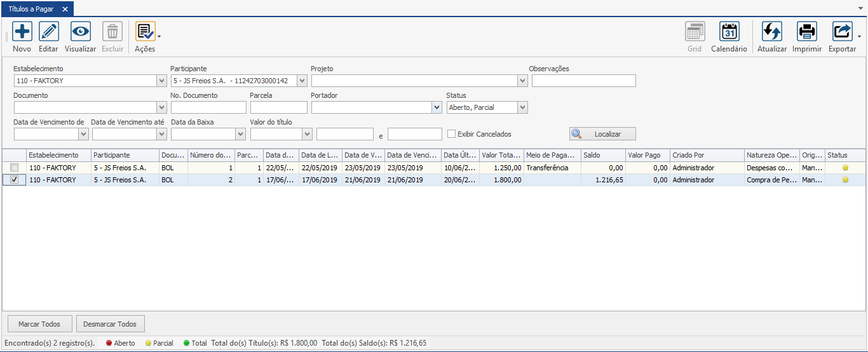
Task: Click yellow status dot in first row
Action: 845,168
